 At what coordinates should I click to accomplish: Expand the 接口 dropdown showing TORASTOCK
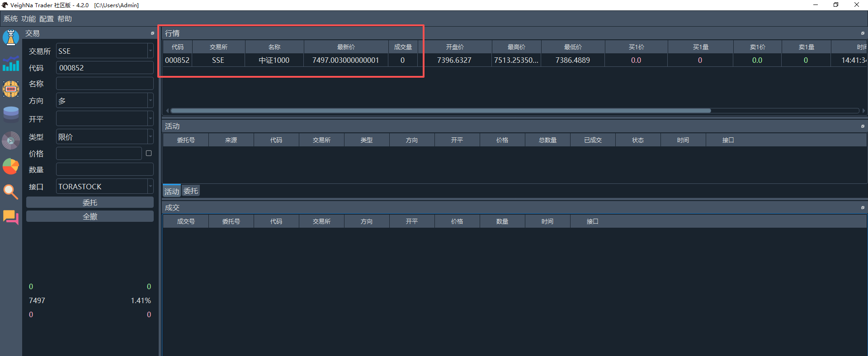click(x=150, y=187)
